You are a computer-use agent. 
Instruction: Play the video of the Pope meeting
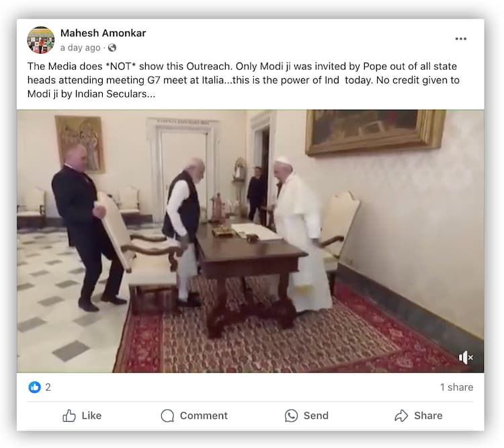251,241
